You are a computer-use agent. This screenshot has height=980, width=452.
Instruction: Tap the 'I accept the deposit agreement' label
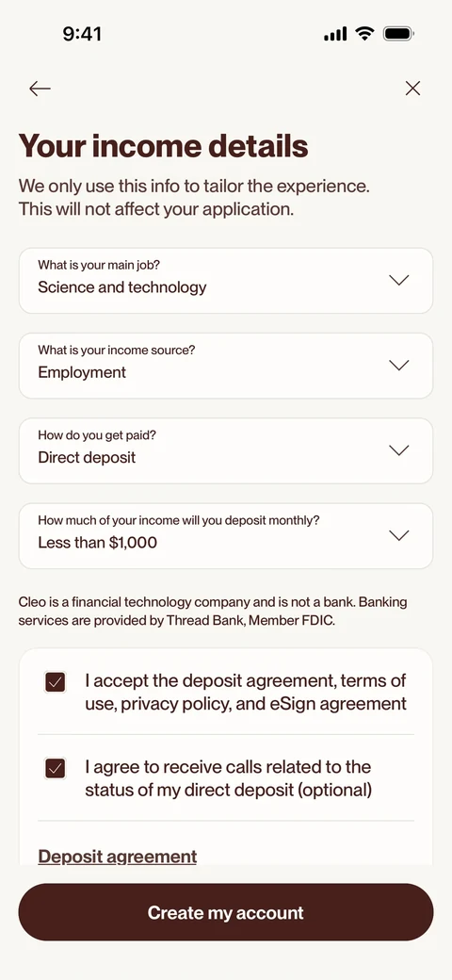[x=246, y=692]
